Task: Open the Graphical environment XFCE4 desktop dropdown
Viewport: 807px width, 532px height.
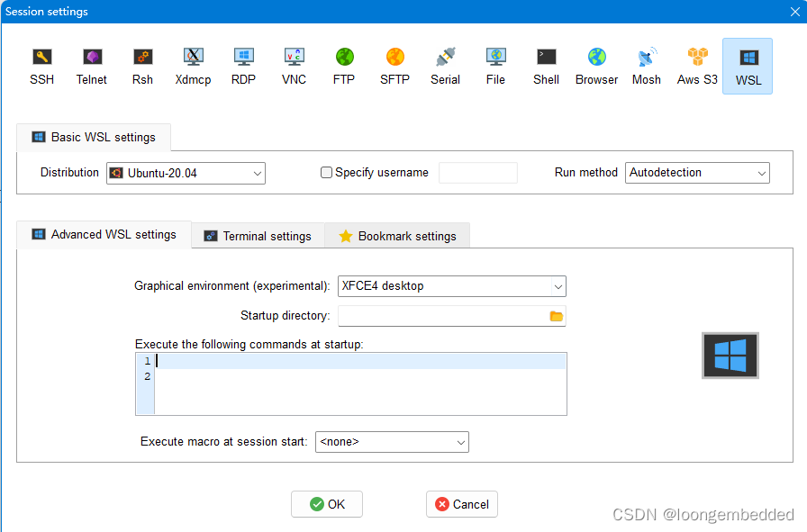Action: [x=452, y=286]
